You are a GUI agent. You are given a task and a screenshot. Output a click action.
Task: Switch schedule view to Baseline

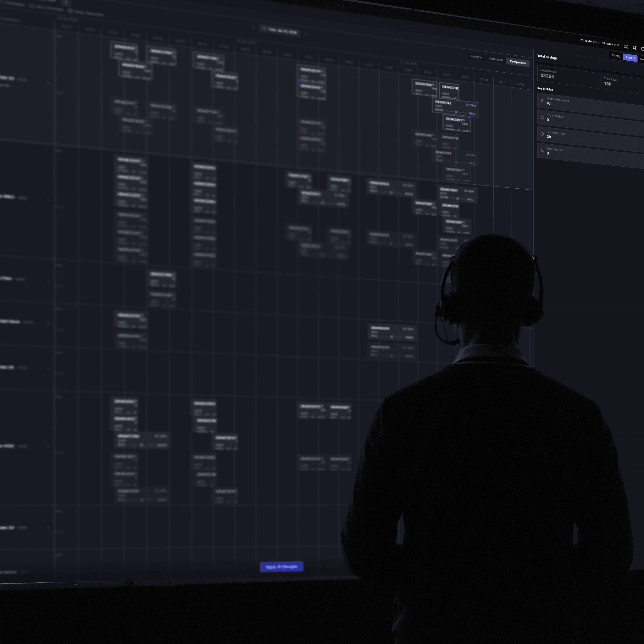pyautogui.click(x=476, y=57)
